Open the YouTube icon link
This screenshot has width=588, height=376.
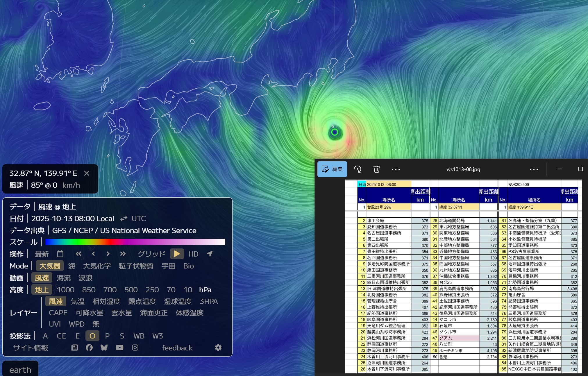119,348
